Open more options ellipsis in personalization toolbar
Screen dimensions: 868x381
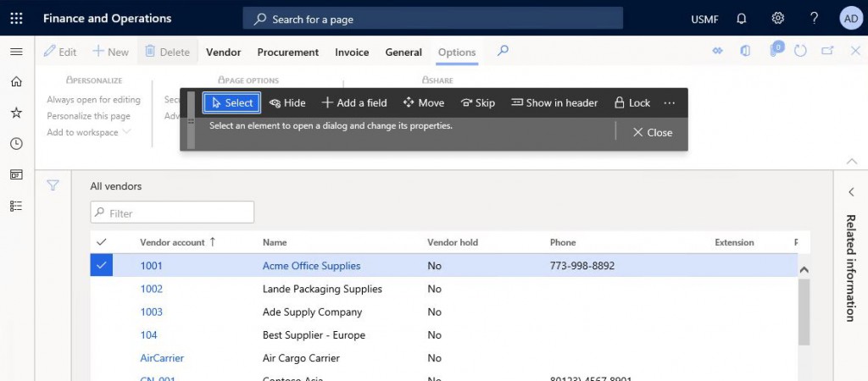point(670,102)
